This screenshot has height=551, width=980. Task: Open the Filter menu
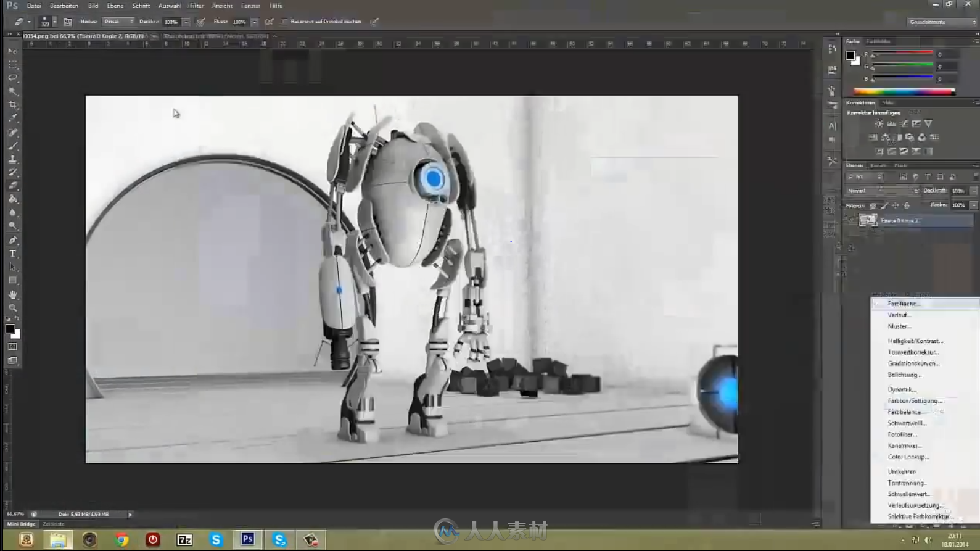[x=197, y=6]
